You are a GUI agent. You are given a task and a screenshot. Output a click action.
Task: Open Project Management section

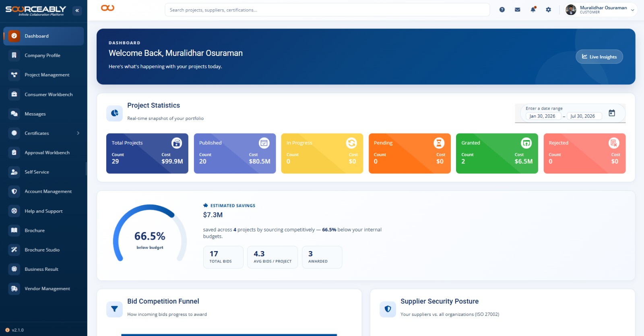tap(43, 75)
